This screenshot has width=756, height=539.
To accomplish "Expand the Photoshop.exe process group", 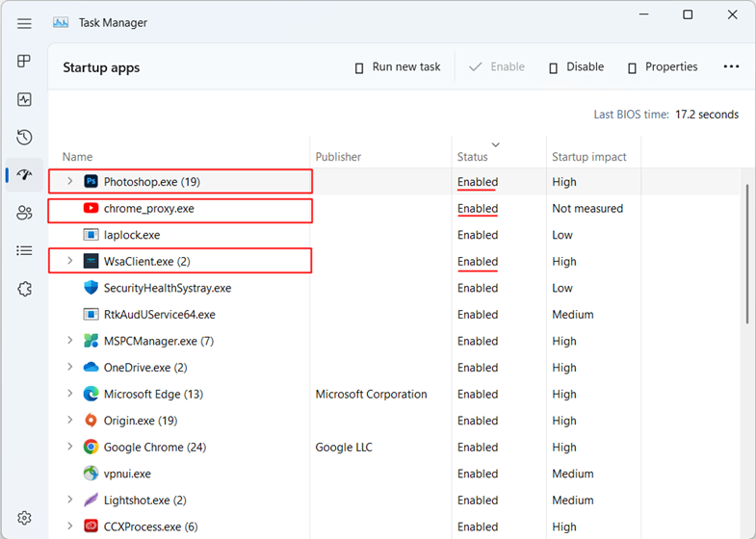I will [69, 181].
